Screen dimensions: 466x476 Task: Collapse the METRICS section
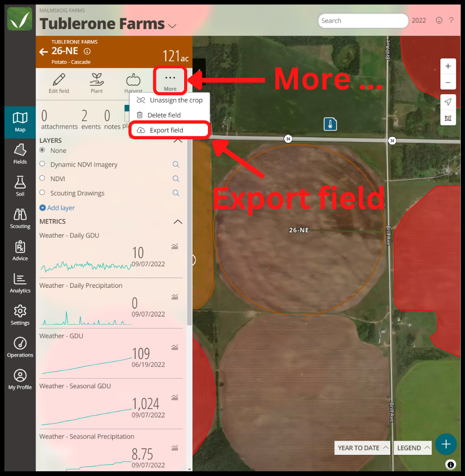click(x=178, y=222)
